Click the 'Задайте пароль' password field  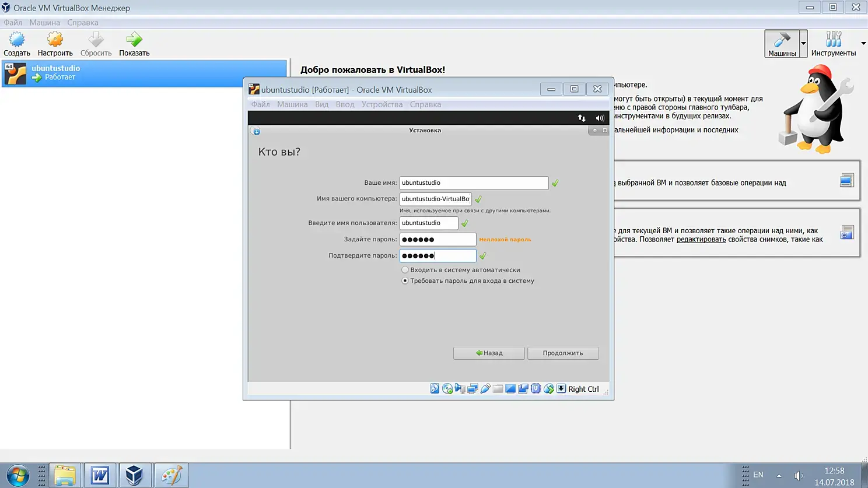tap(438, 240)
